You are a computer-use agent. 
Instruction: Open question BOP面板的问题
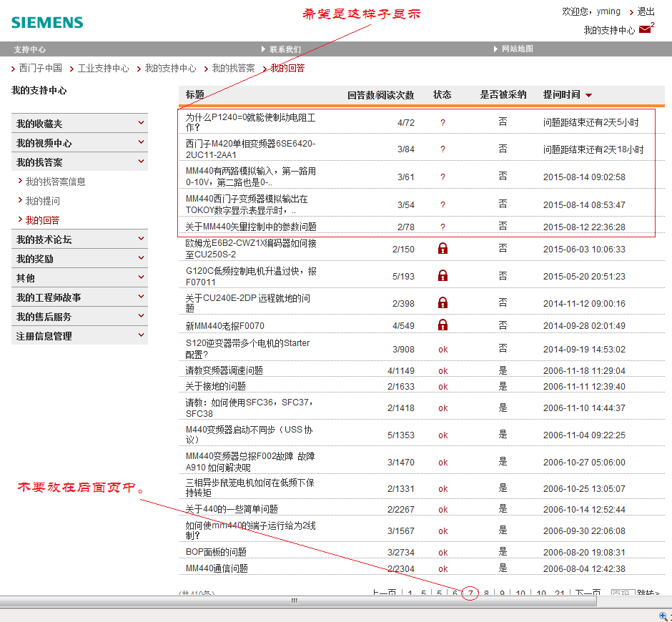pos(216,552)
